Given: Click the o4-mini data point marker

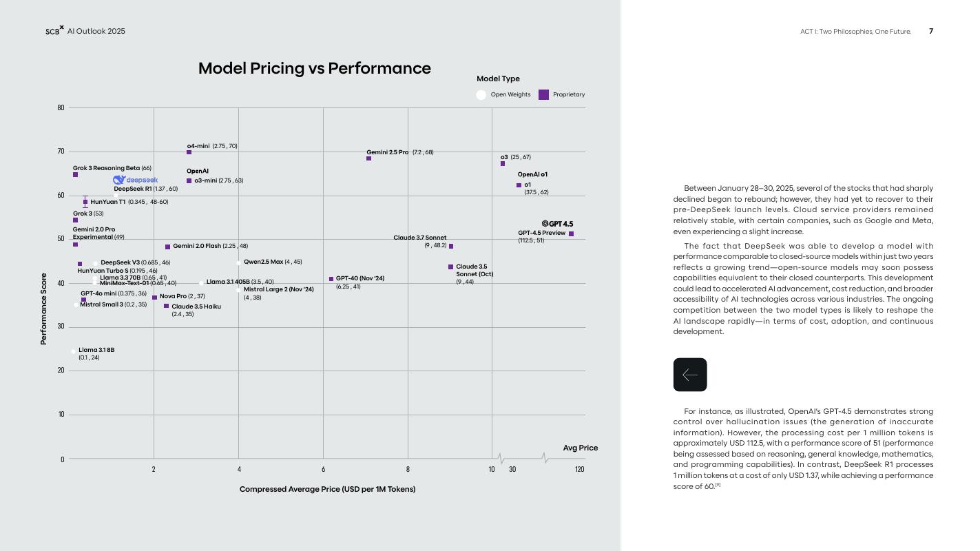Looking at the screenshot, I should pyautogui.click(x=189, y=152).
